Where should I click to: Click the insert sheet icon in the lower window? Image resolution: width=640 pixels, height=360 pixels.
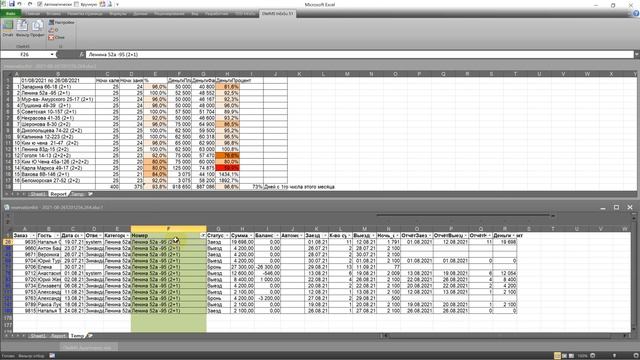(90, 336)
